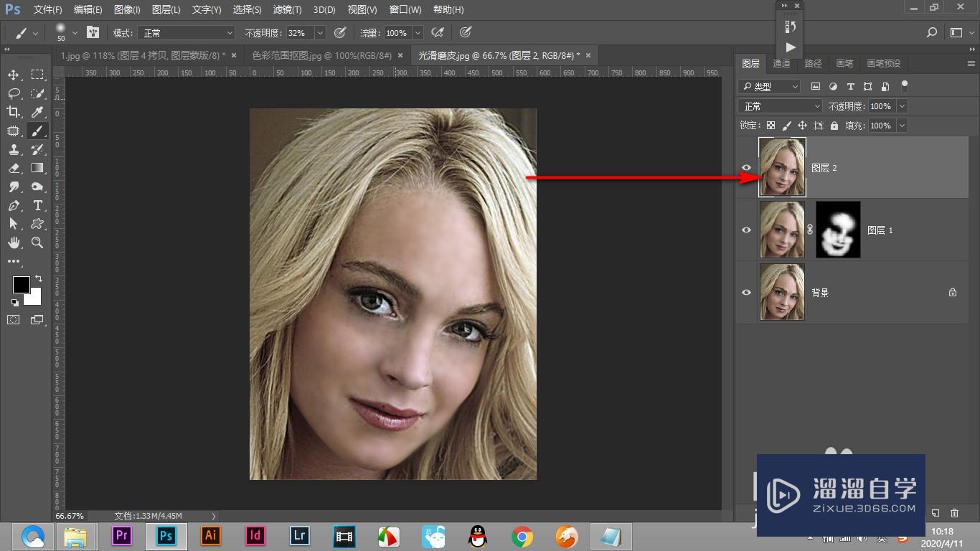Select the Path Selection tool
Screen dimensions: 980x551
point(14,224)
